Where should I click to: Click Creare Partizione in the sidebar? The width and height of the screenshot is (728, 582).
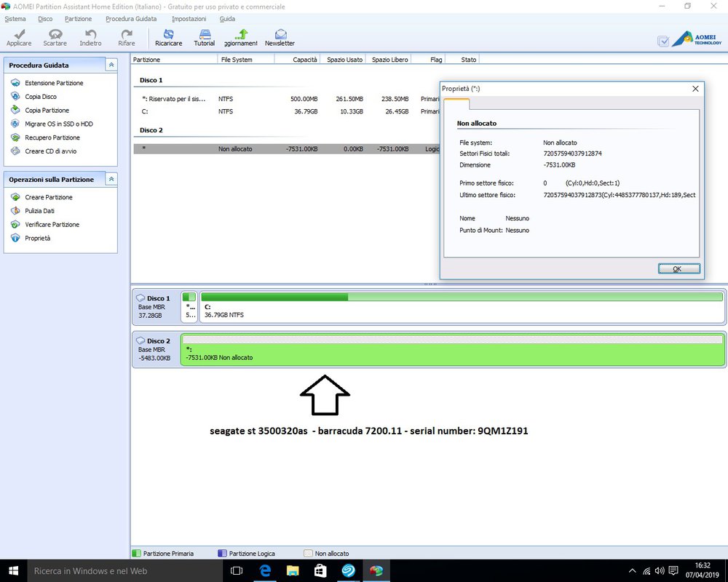point(48,197)
